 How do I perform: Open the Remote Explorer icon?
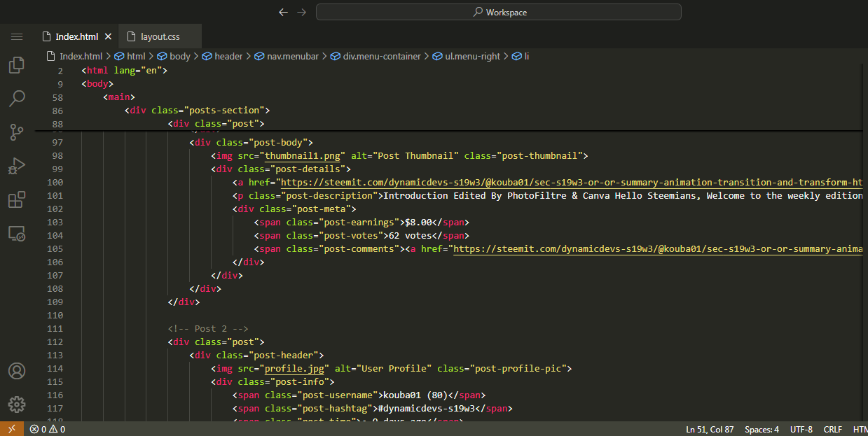17,234
